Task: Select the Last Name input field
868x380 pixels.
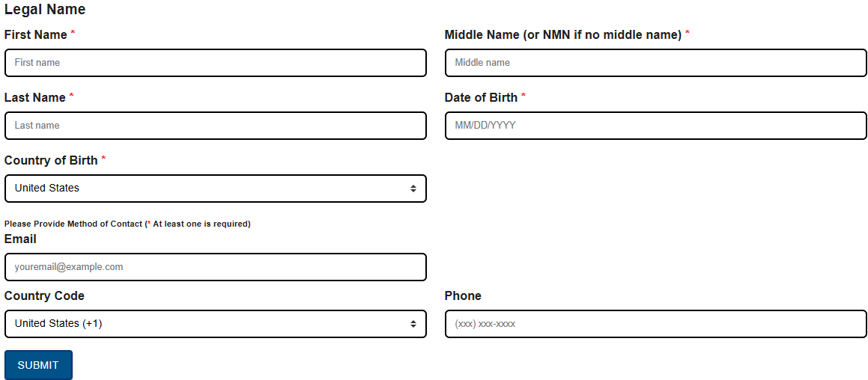Action: point(216,126)
